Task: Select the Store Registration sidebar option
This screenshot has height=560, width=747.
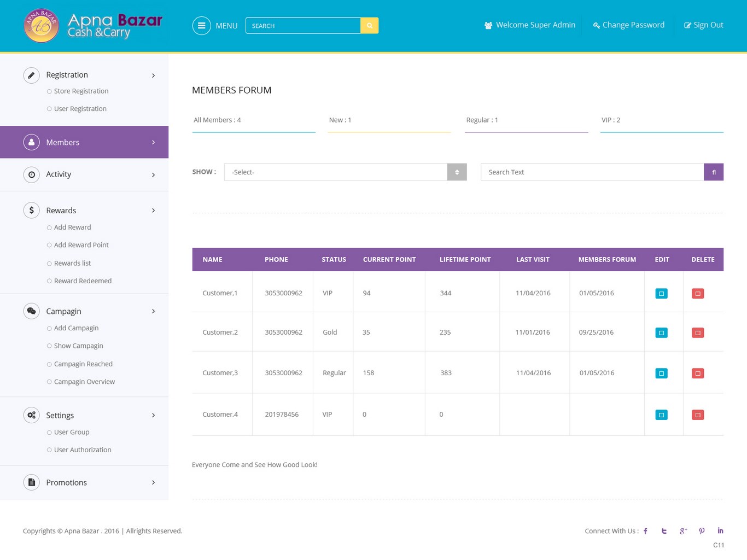Action: [81, 91]
